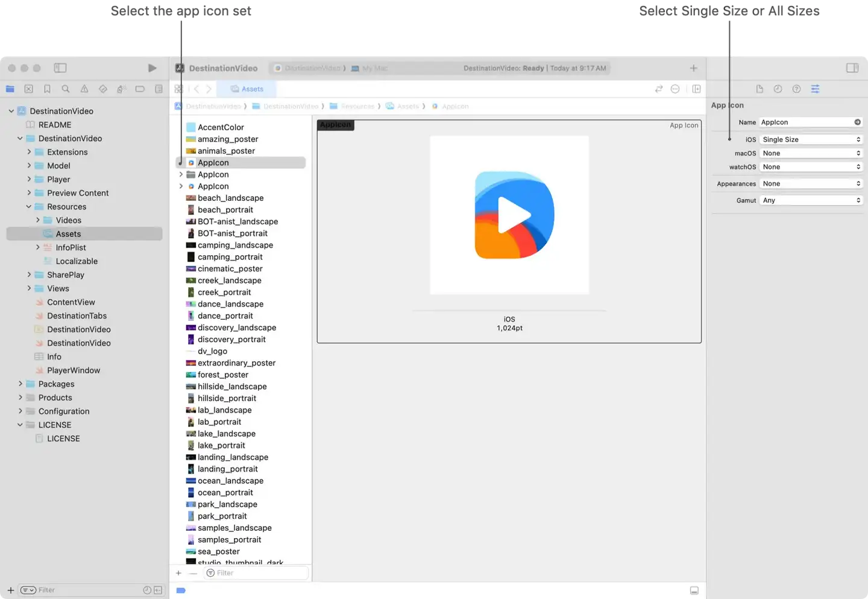This screenshot has width=868, height=599.
Task: Collapse the DestinationVideo project root
Action: [x=11, y=111]
